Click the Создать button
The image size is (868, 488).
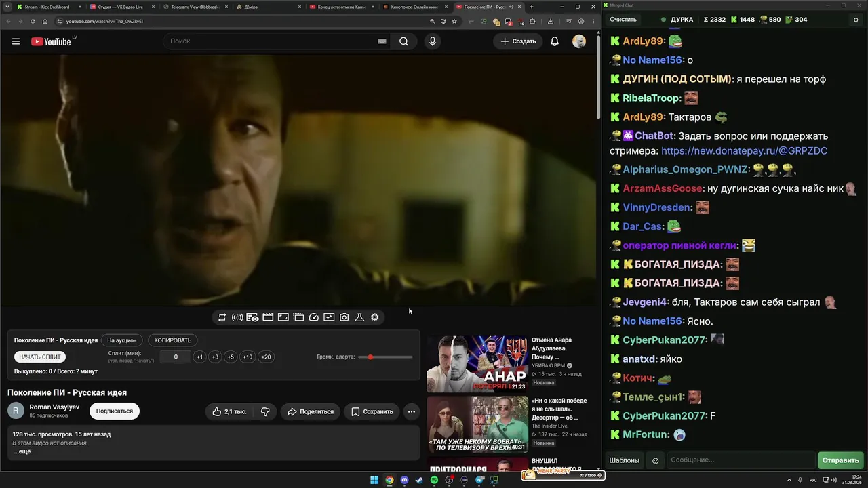coord(518,41)
